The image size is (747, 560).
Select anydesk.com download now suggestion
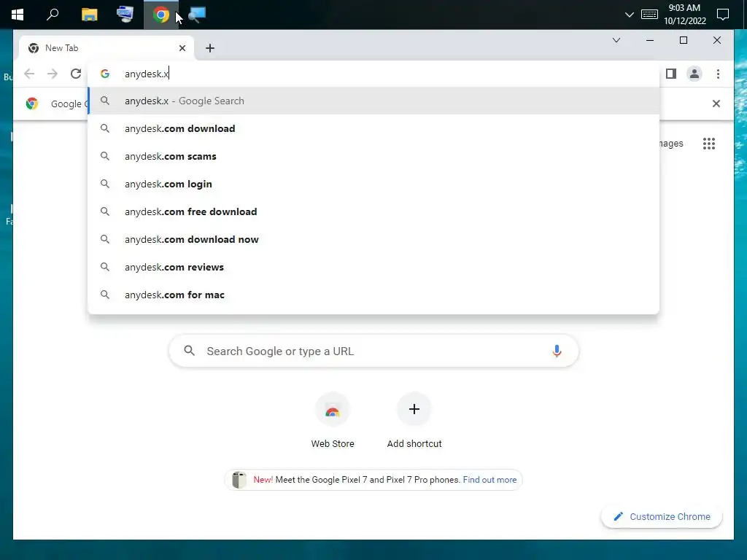(x=374, y=239)
